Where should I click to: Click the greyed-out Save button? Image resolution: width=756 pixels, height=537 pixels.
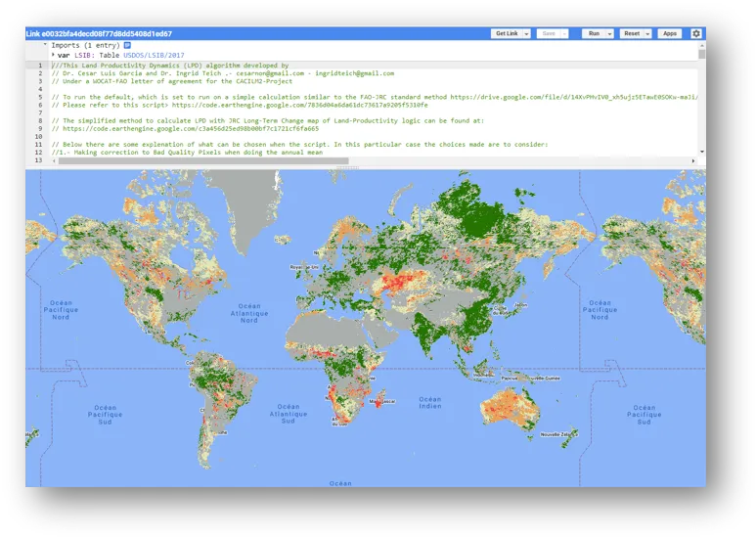549,33
